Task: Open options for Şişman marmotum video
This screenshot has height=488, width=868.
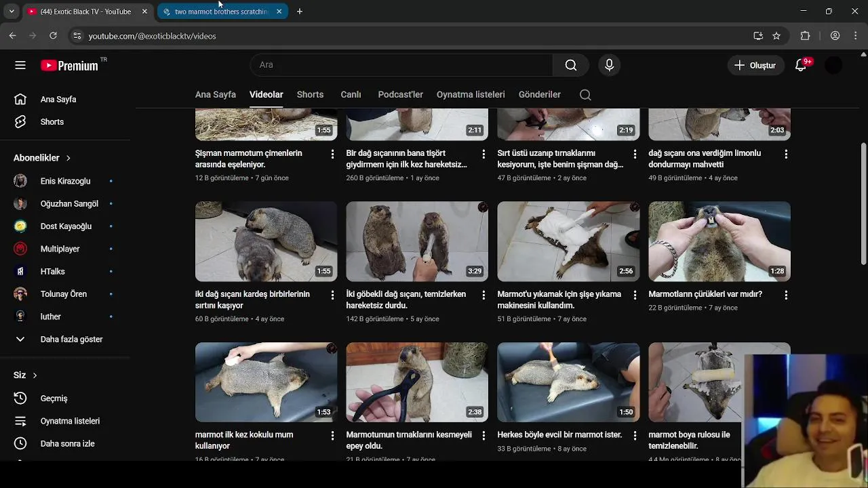Action: pyautogui.click(x=332, y=155)
